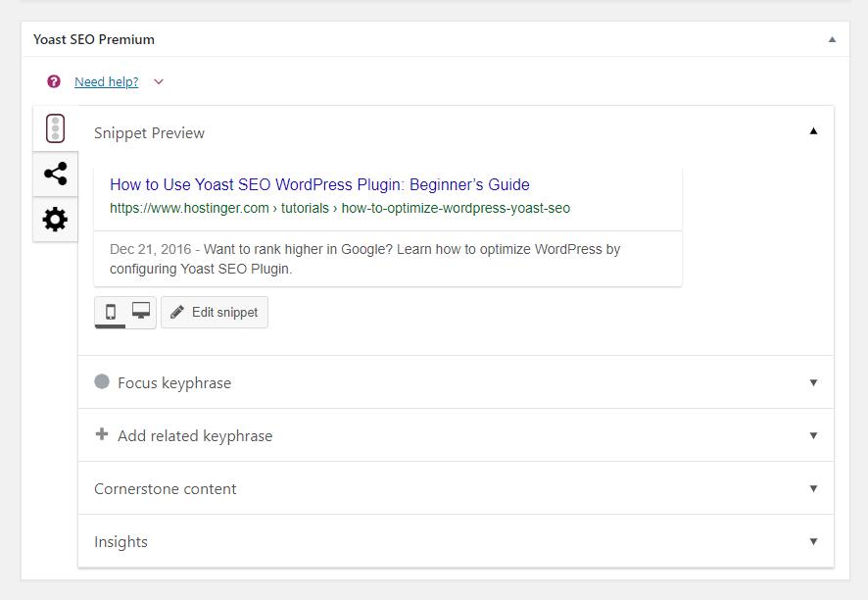Image resolution: width=868 pixels, height=600 pixels.
Task: Open the Advanced settings gear tab
Action: 56,220
